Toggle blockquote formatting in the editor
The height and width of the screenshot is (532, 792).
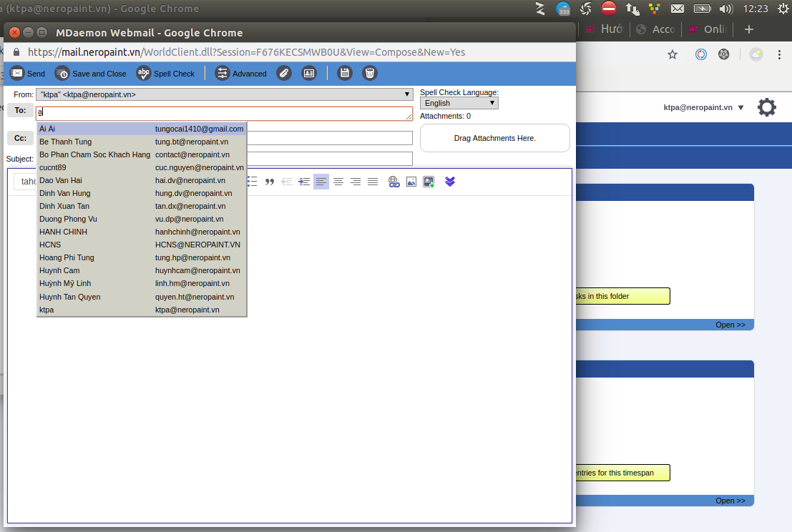tap(270, 182)
